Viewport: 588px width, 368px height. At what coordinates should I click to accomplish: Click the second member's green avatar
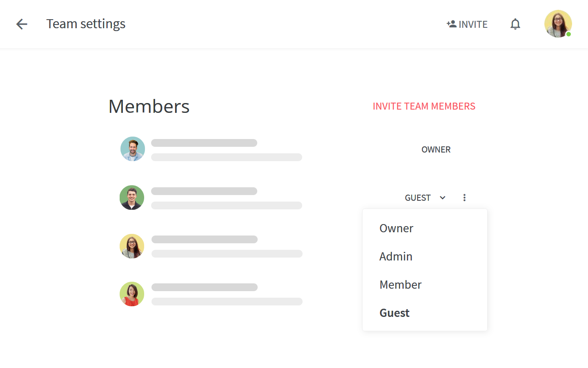[132, 197]
